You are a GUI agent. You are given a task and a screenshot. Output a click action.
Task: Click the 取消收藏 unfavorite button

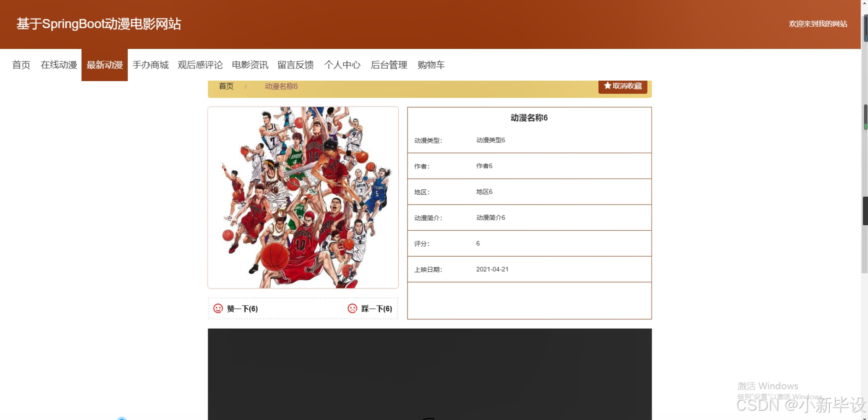point(623,86)
